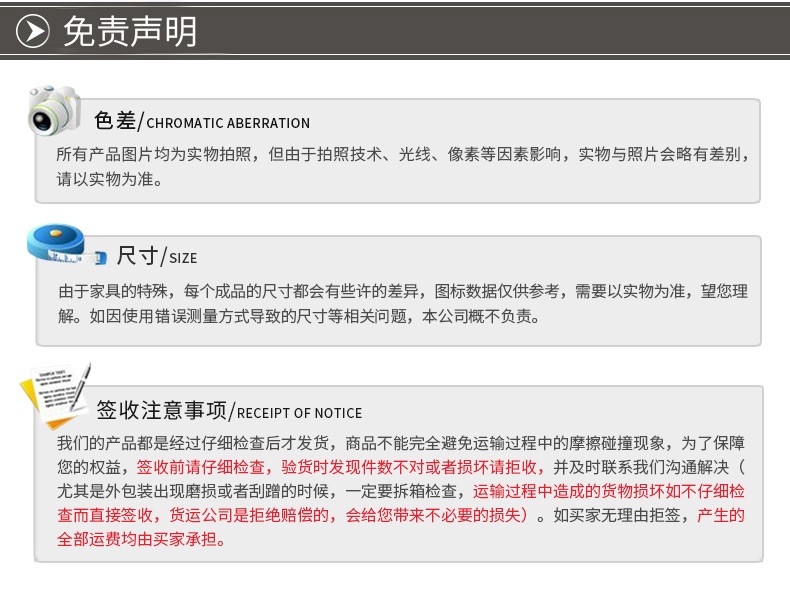Click the 色差 heading
The image size is (790, 614).
click(x=115, y=121)
